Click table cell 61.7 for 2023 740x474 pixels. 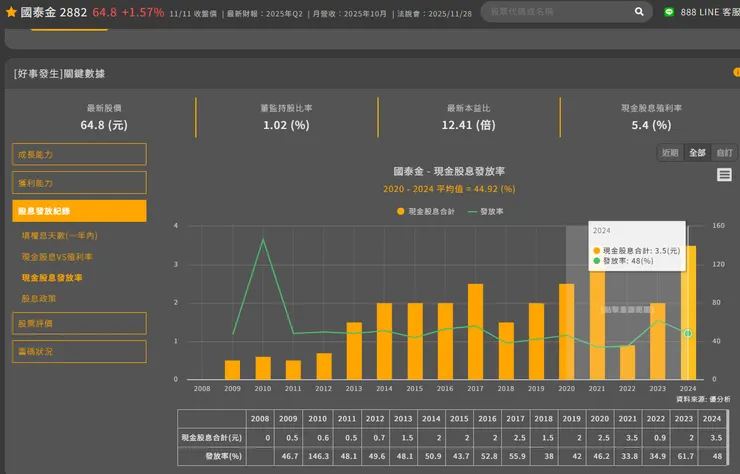pyautogui.click(x=684, y=456)
